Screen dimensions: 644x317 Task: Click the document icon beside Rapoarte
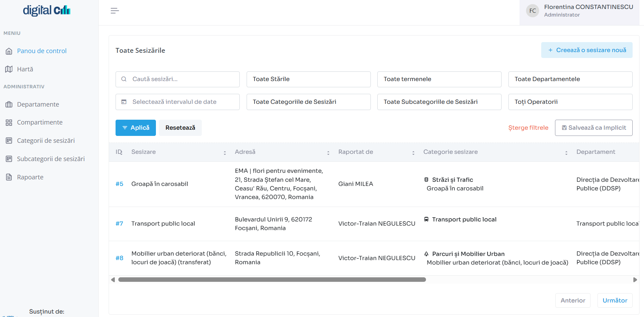click(9, 177)
